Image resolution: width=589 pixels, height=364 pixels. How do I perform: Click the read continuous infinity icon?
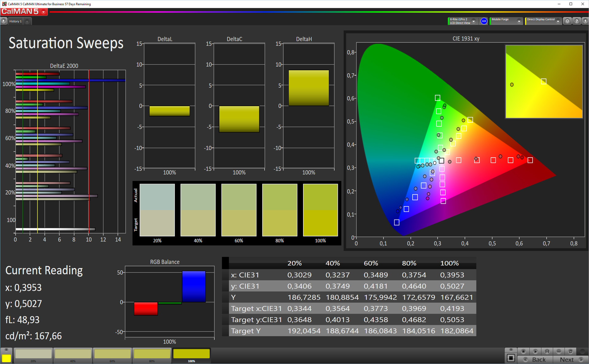(559, 351)
